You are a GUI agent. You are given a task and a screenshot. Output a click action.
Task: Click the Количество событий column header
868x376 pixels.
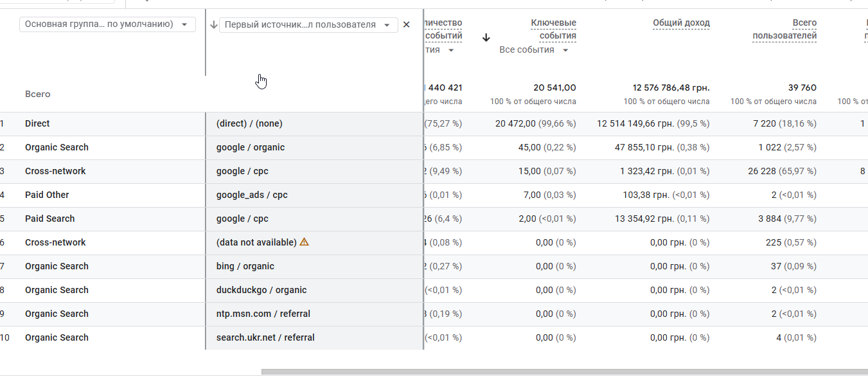click(443, 30)
